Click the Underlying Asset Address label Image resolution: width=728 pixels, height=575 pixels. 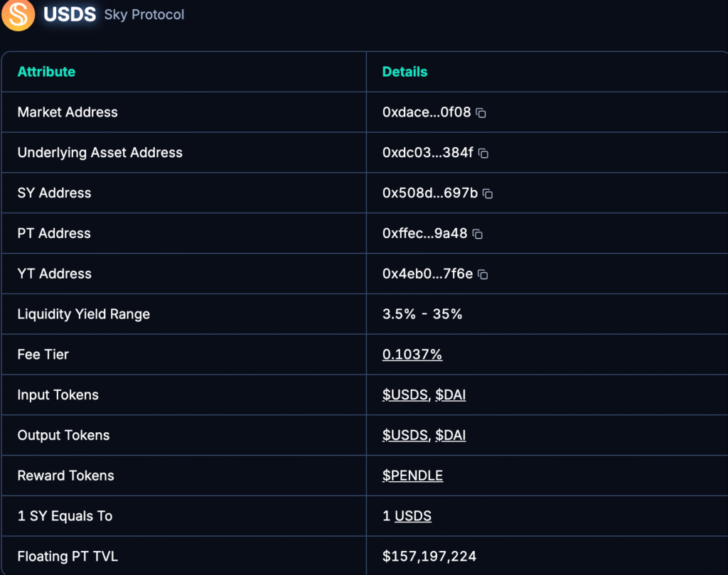click(x=100, y=152)
